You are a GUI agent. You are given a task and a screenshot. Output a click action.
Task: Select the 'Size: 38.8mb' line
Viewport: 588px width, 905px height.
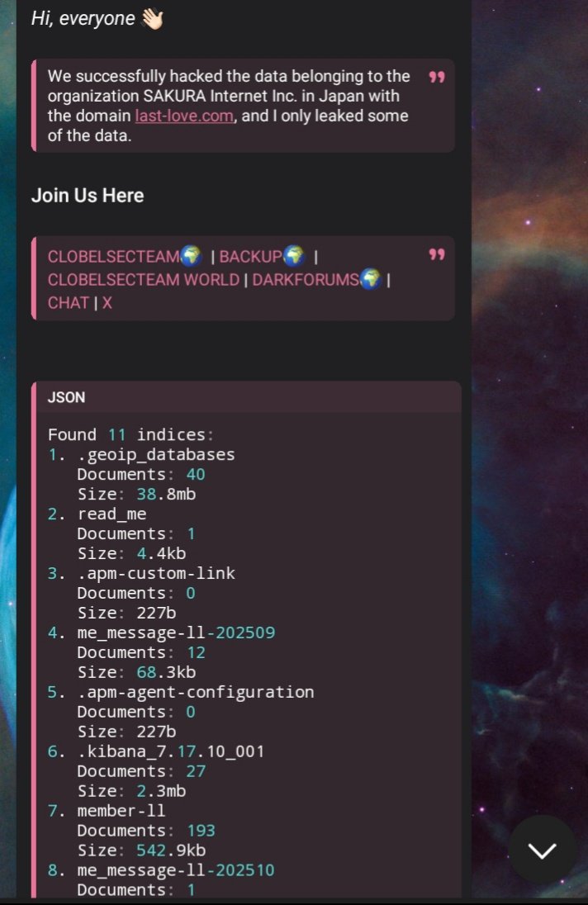click(x=137, y=494)
